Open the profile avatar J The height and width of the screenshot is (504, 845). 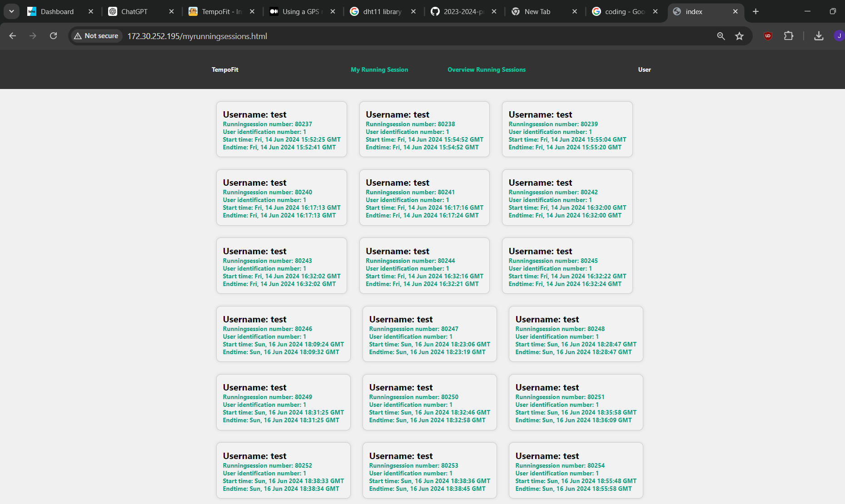[x=839, y=36]
